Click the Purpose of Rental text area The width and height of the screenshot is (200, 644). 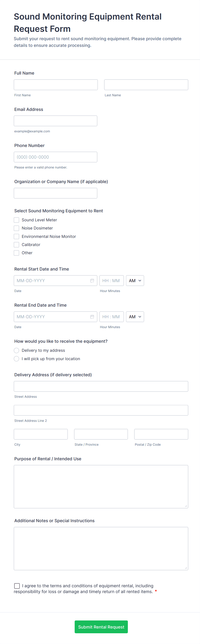[101, 486]
